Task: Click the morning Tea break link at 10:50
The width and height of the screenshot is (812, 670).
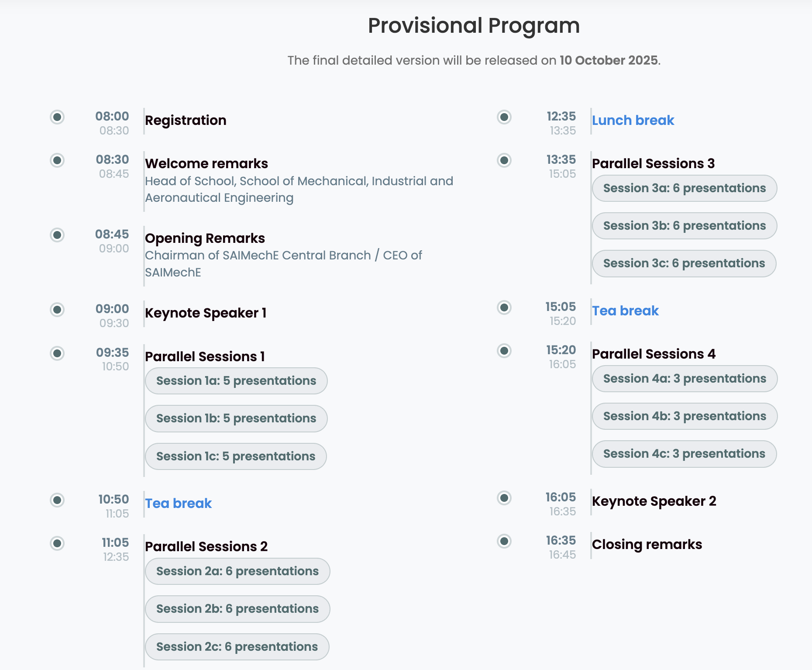Action: point(178,503)
